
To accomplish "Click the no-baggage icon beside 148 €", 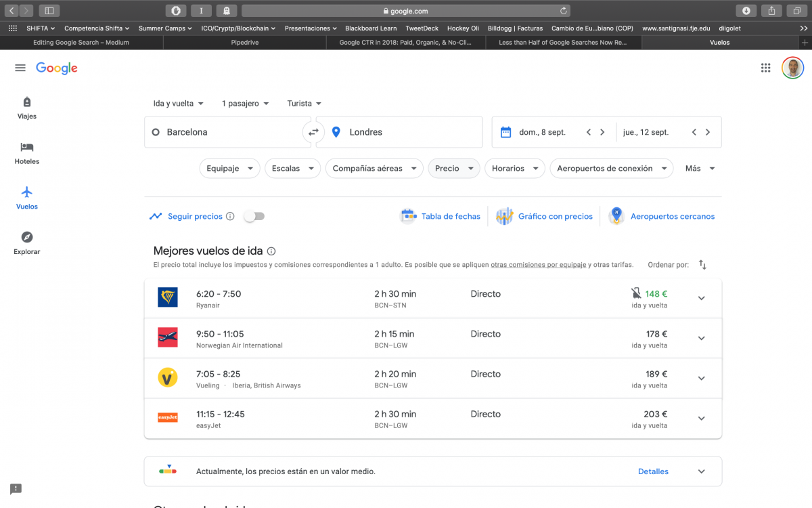I will tap(636, 293).
